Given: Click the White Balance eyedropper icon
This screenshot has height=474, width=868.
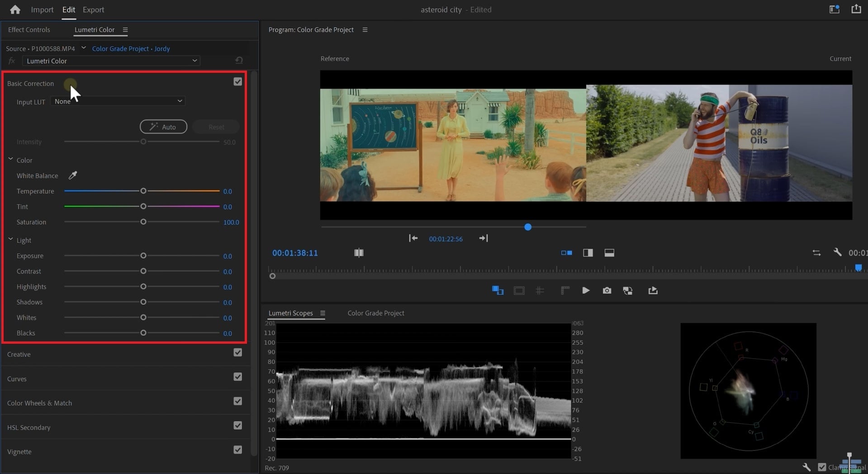Looking at the screenshot, I should click(72, 175).
